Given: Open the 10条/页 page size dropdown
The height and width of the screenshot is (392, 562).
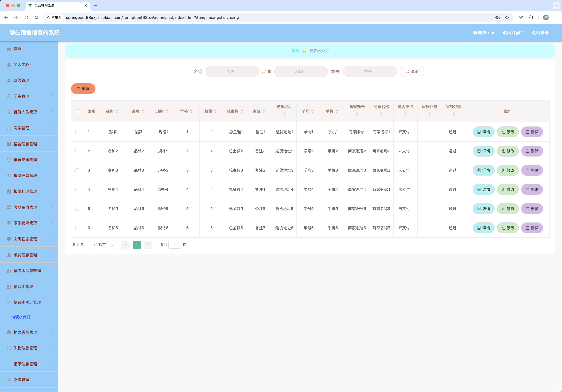Looking at the screenshot, I should pyautogui.click(x=102, y=245).
